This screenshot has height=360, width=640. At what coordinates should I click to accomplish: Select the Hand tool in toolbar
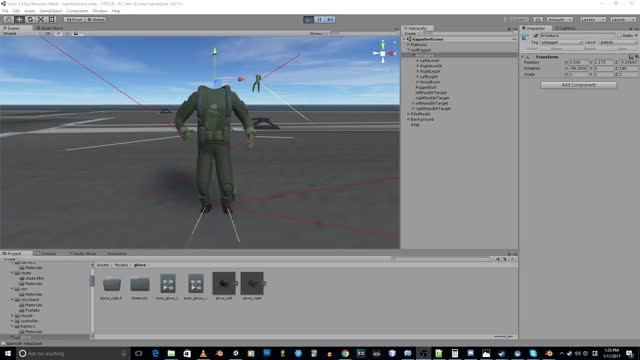[x=8, y=20]
